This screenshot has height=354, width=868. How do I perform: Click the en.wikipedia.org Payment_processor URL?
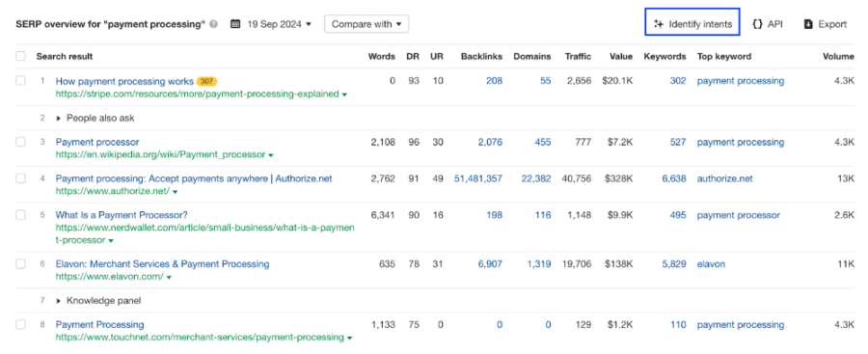click(x=160, y=155)
